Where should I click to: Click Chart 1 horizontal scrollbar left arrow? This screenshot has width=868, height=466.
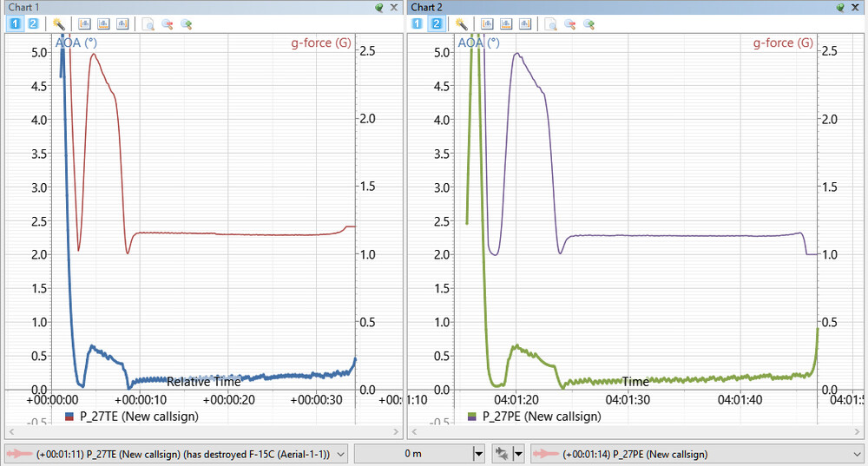(11, 431)
